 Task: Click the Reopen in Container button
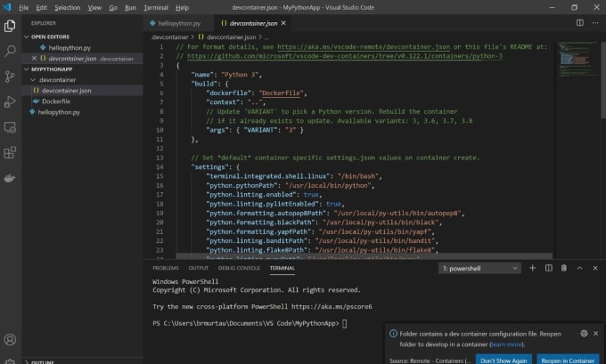point(568,360)
